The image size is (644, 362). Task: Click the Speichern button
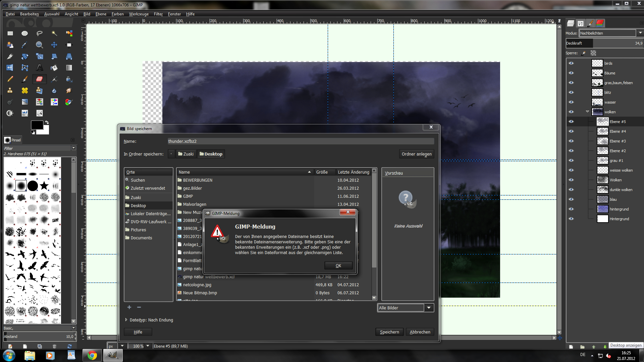pyautogui.click(x=389, y=332)
